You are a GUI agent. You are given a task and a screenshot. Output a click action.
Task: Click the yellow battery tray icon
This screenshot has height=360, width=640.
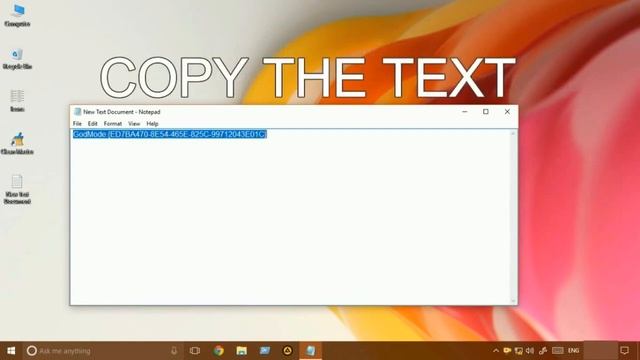click(507, 351)
